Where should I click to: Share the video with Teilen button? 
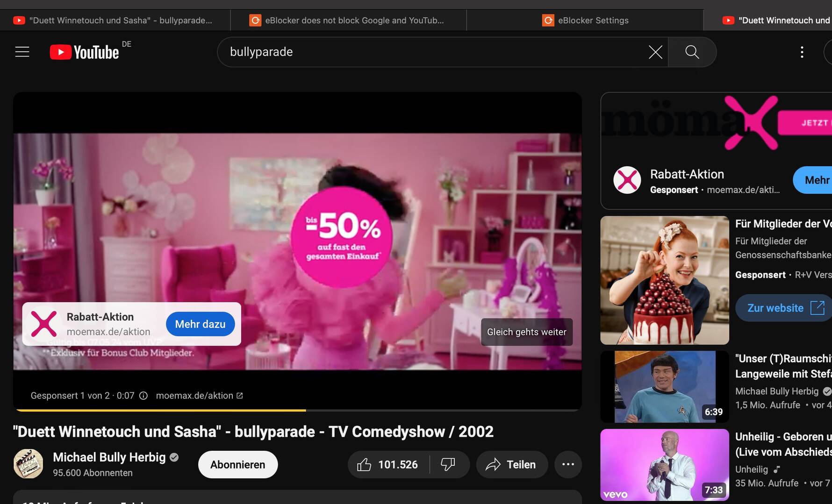pos(512,464)
